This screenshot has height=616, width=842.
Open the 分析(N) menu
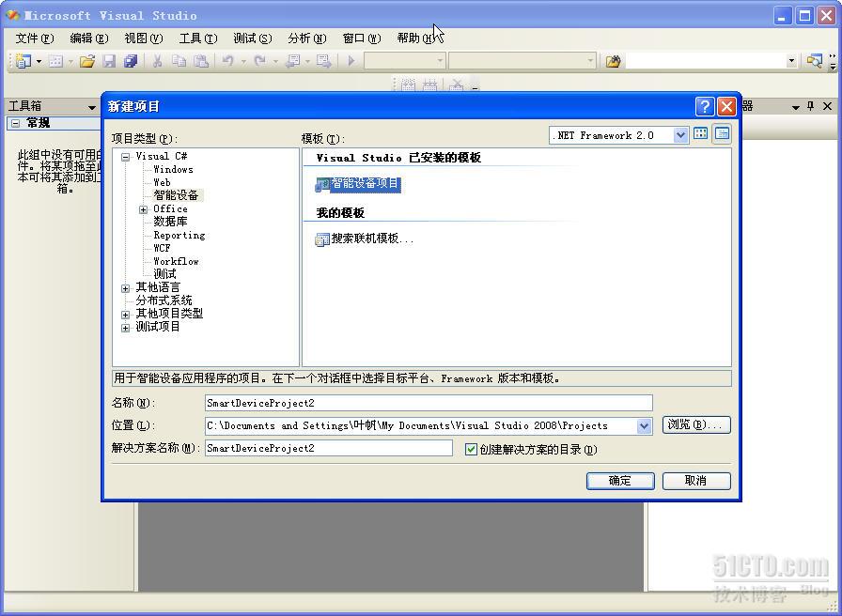click(306, 38)
